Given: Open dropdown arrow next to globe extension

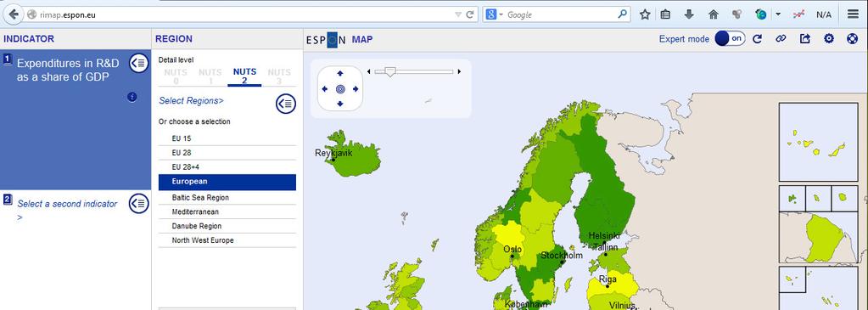Looking at the screenshot, I should [x=778, y=15].
